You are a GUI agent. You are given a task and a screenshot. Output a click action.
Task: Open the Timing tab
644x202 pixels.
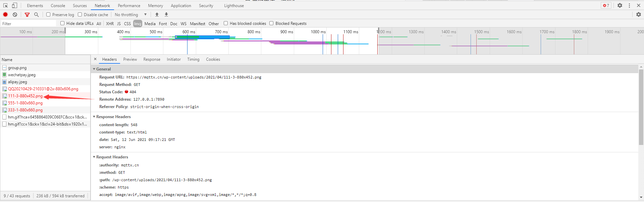click(x=193, y=59)
